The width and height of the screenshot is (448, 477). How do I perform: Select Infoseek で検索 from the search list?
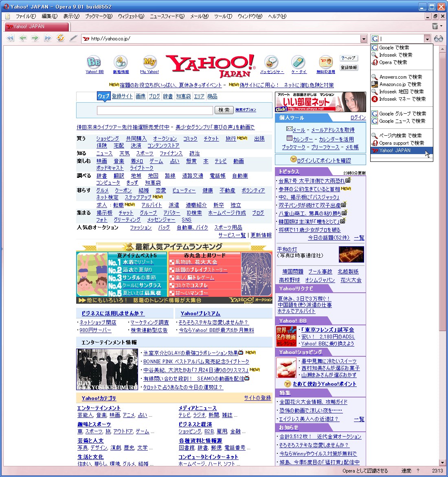point(402,55)
